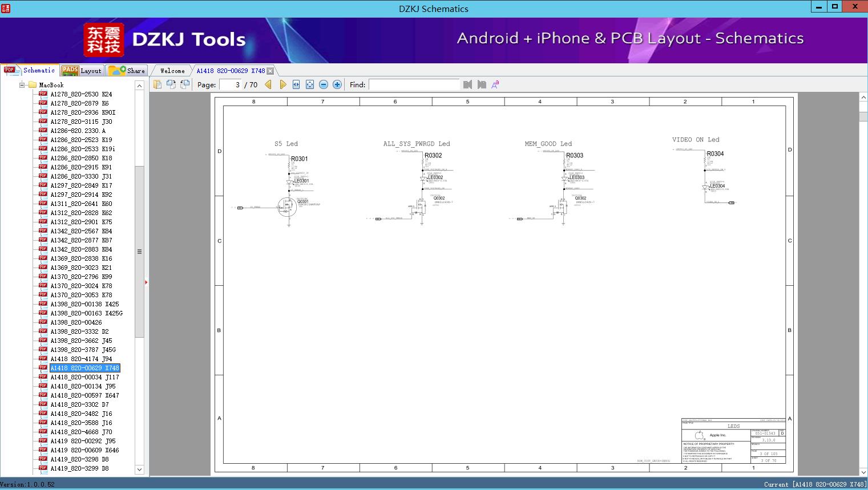This screenshot has width=868, height=490.
Task: Click the Find text box
Action: [x=414, y=84]
